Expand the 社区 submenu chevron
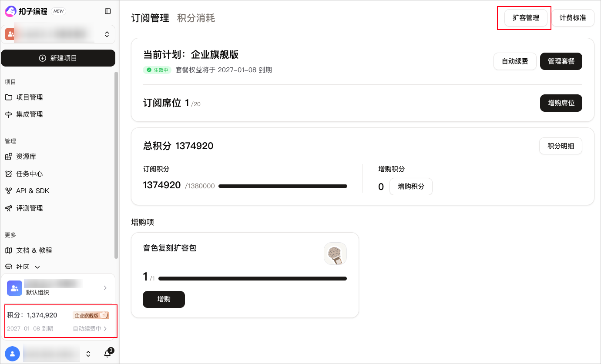Image resolution: width=601 pixels, height=364 pixels. click(37, 267)
